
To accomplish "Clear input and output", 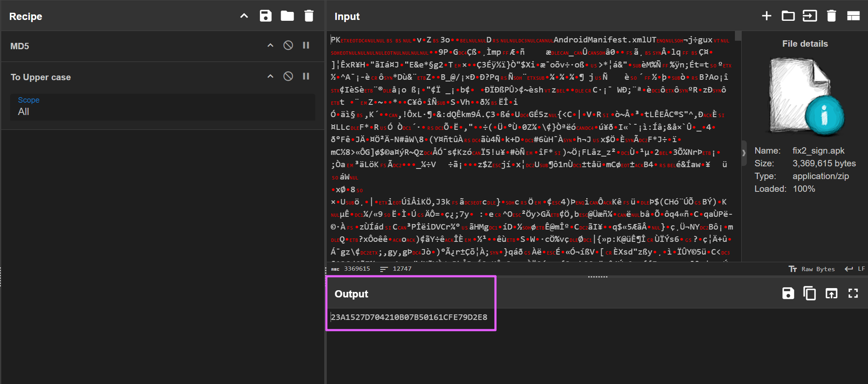I will click(832, 16).
